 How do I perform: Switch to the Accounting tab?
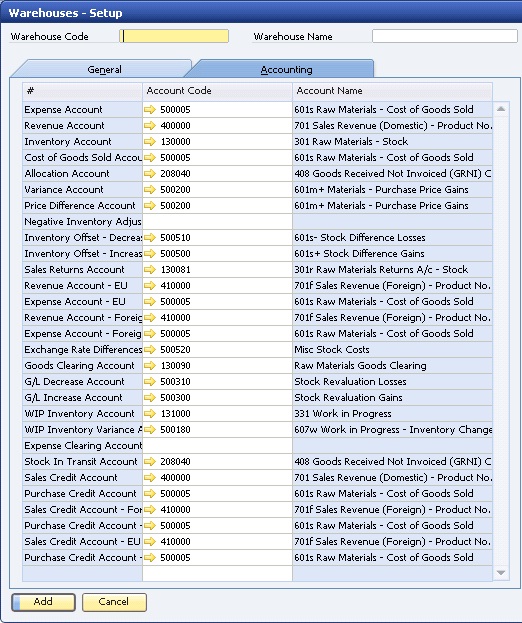pos(286,70)
